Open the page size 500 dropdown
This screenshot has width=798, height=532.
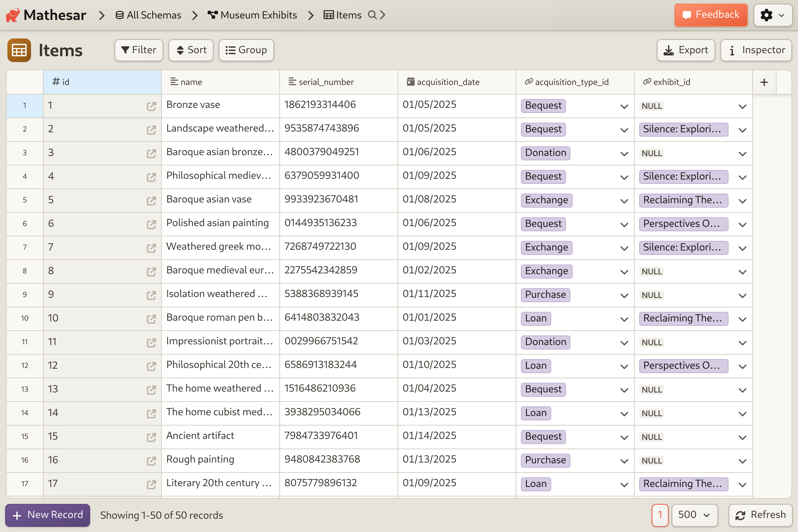point(695,515)
